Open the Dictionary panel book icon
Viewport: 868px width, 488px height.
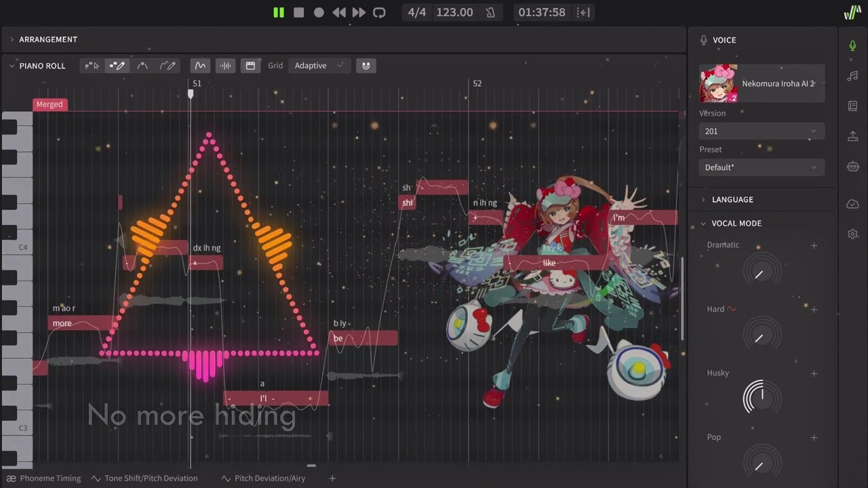point(853,106)
